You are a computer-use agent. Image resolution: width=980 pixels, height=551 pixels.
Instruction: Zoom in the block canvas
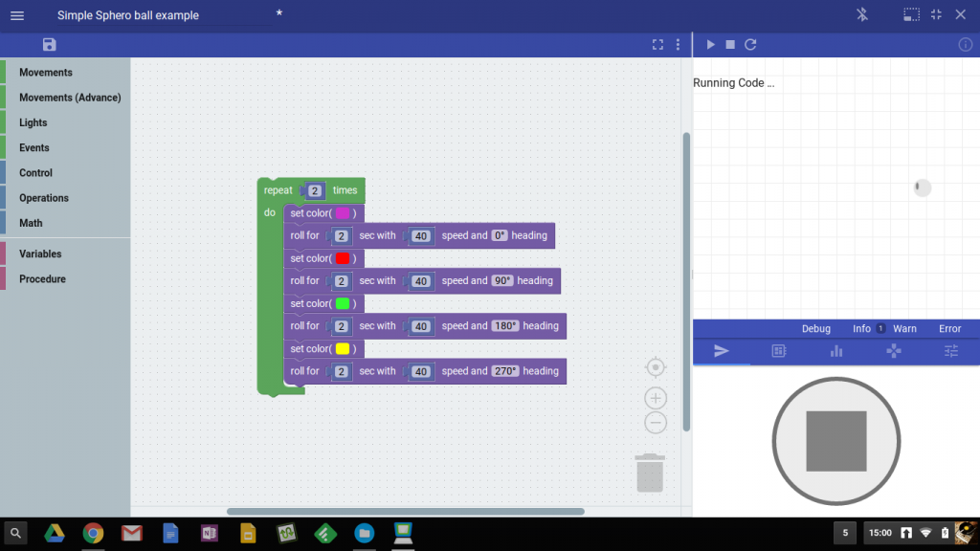656,398
